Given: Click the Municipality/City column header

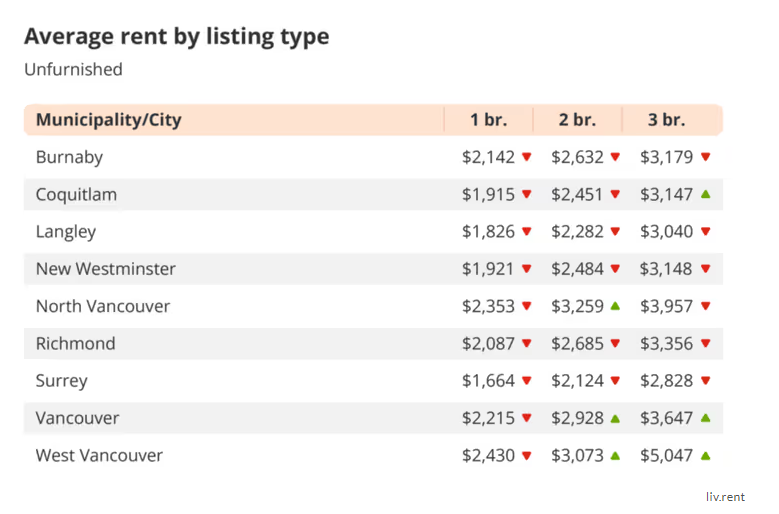Looking at the screenshot, I should [x=108, y=120].
